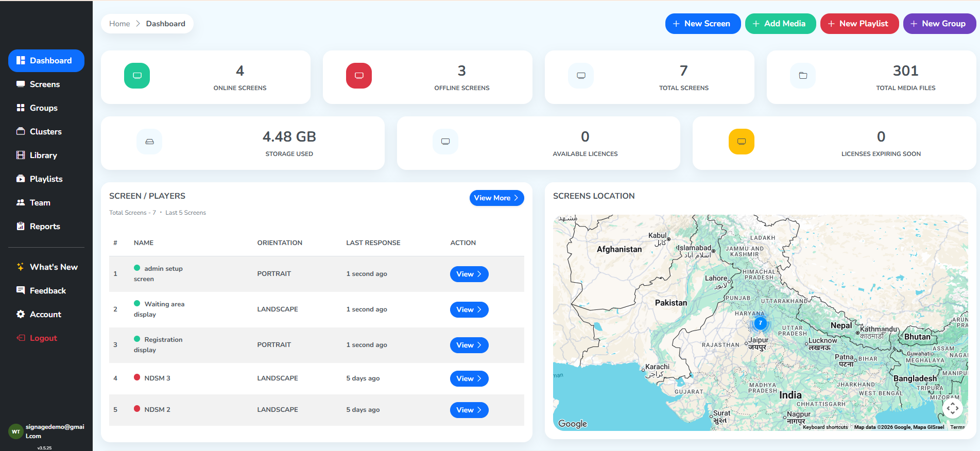Go to Groups in the sidebar

[x=46, y=108]
